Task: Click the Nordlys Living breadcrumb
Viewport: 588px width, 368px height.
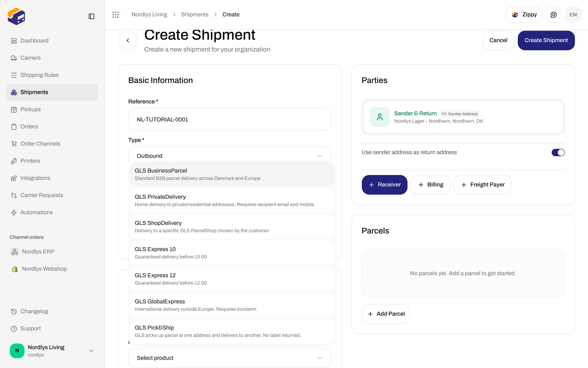Action: click(149, 15)
